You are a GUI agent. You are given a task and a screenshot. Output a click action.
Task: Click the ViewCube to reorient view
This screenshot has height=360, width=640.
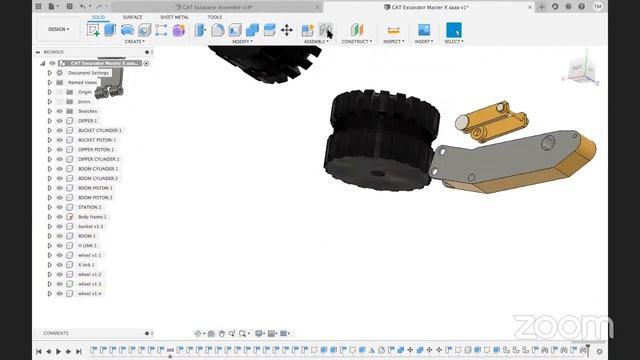(x=582, y=69)
